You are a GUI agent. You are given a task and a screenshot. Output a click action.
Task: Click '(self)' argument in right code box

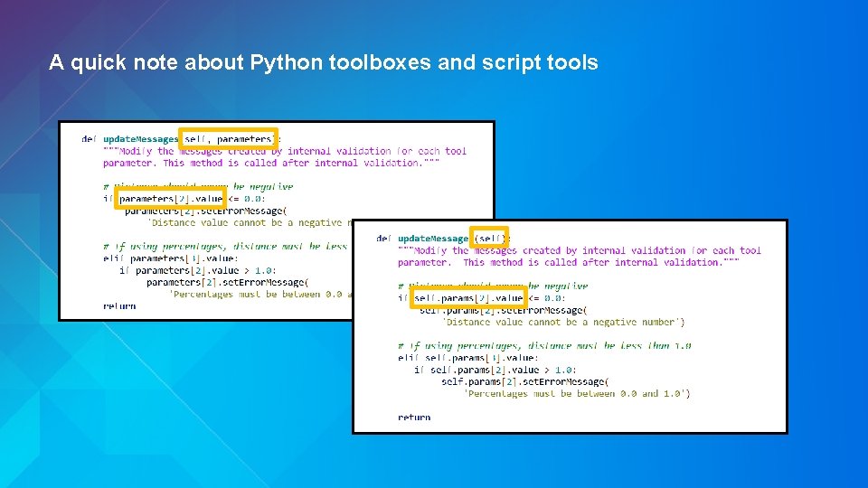[489, 239]
